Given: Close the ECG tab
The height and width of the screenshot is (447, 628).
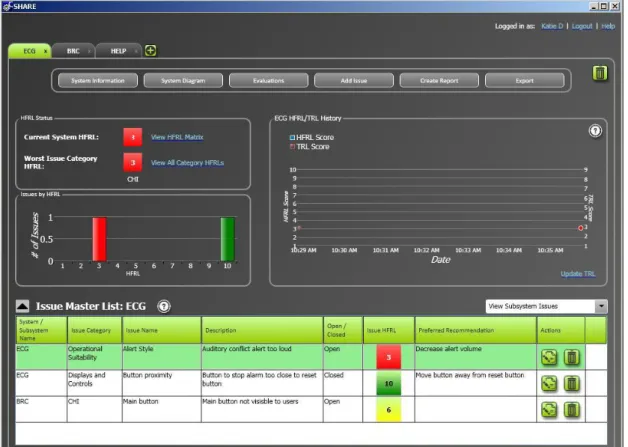Looking at the screenshot, I should (x=45, y=51).
